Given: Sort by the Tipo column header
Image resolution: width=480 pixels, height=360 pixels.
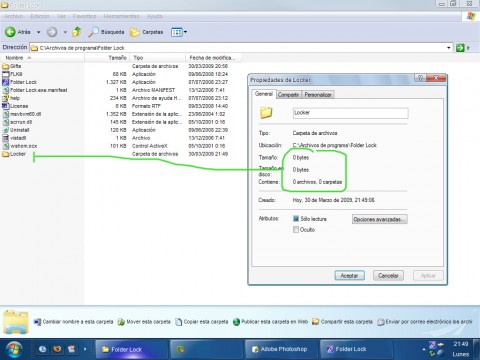Looking at the screenshot, I should pyautogui.click(x=157, y=58).
